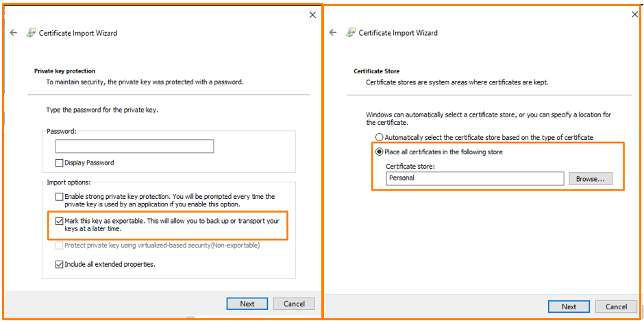Click Next in Certificate Store window
The height and width of the screenshot is (323, 644).
point(569,307)
